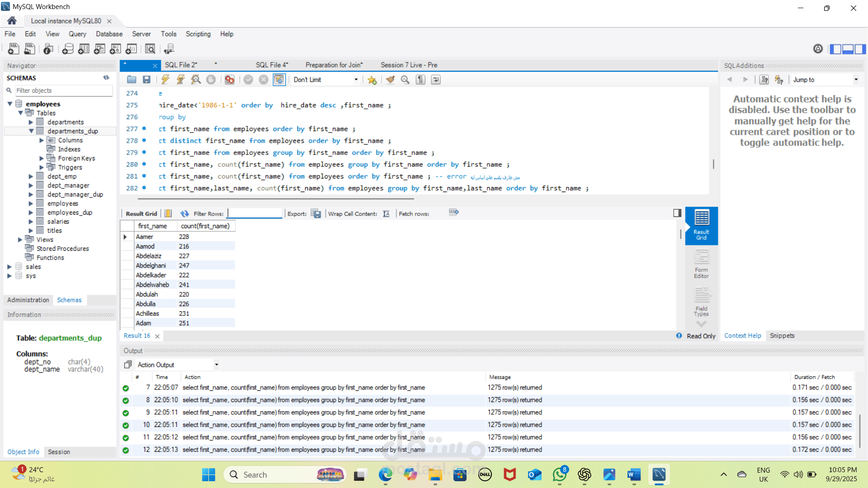The image size is (868, 488).
Task: Click the refresh result data icon
Action: [184, 214]
